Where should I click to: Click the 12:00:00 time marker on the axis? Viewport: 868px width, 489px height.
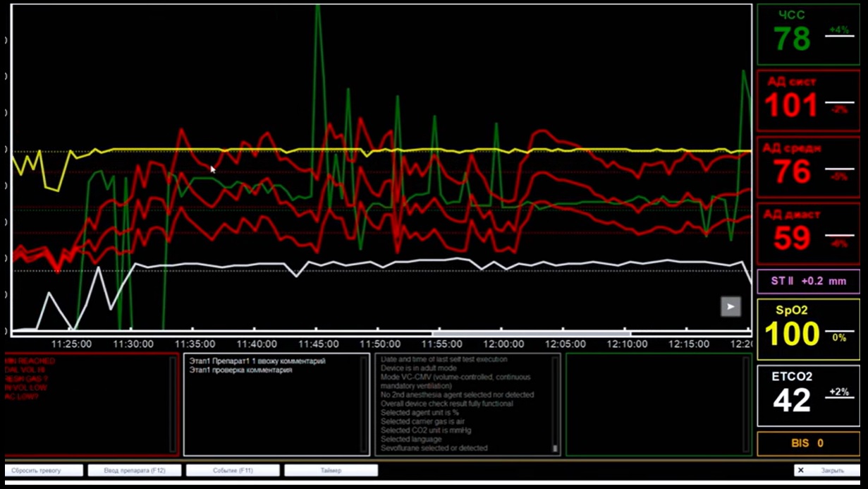coord(503,344)
